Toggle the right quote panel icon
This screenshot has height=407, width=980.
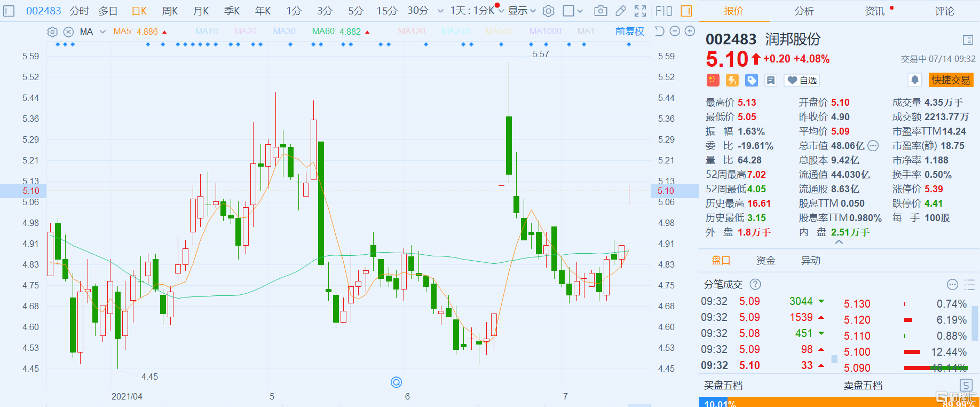click(x=686, y=11)
